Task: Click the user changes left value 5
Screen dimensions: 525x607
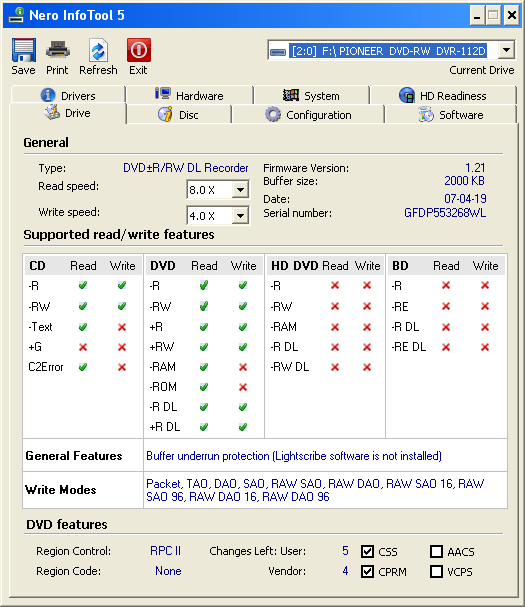Action: (x=345, y=550)
